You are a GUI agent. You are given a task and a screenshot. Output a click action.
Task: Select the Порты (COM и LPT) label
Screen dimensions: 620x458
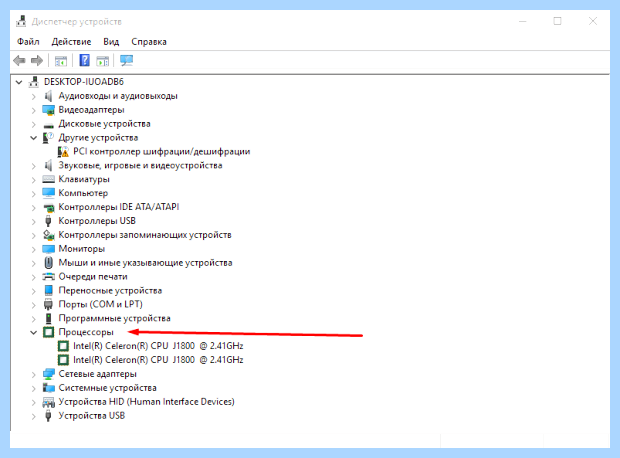coord(100,305)
